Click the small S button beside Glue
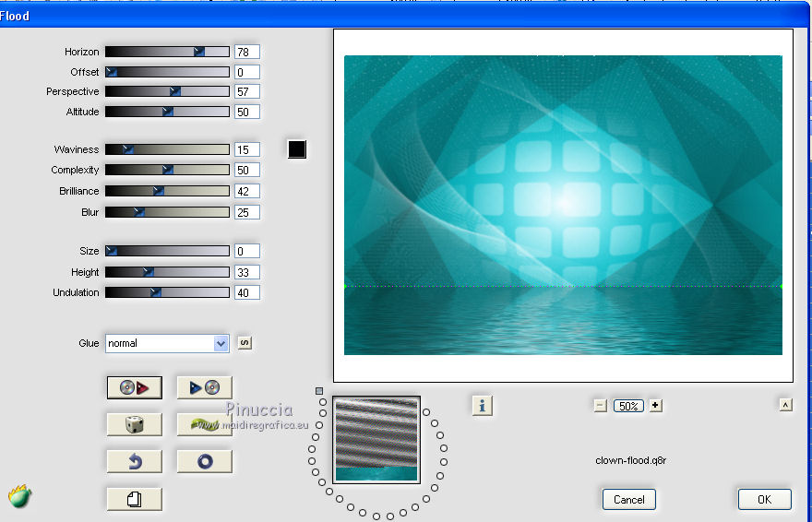This screenshot has width=812, height=522. (245, 342)
